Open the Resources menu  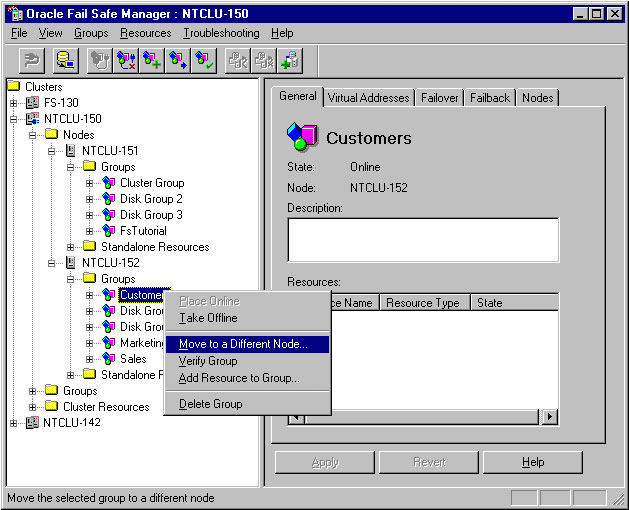coord(146,33)
